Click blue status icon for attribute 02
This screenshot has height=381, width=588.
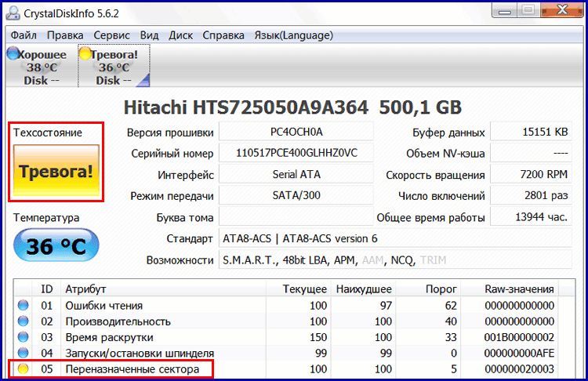pos(23,321)
